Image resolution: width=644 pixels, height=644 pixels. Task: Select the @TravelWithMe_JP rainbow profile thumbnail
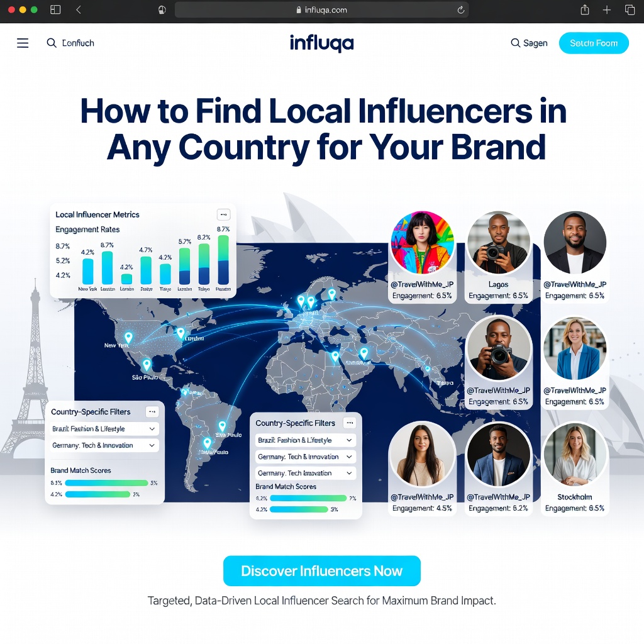pyautogui.click(x=422, y=243)
